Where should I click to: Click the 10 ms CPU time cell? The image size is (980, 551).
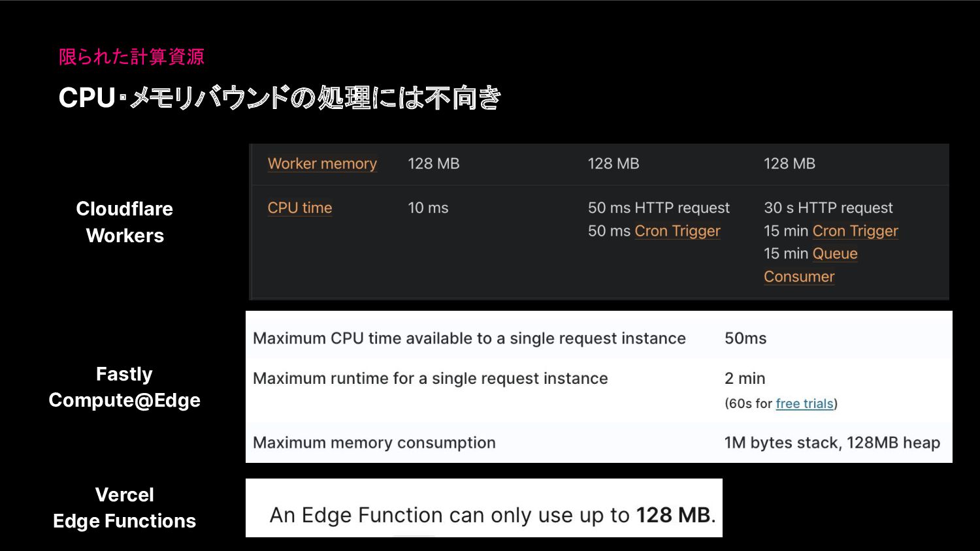(x=428, y=208)
